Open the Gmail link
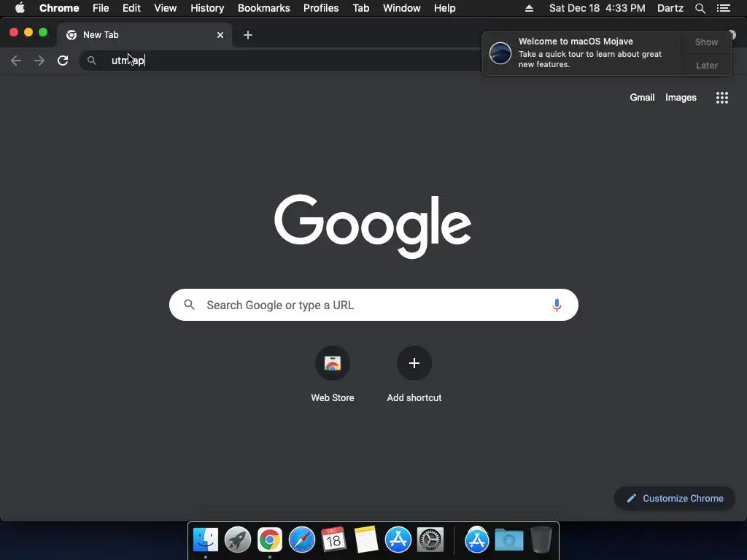Screen dimensions: 747x560 [642, 97]
